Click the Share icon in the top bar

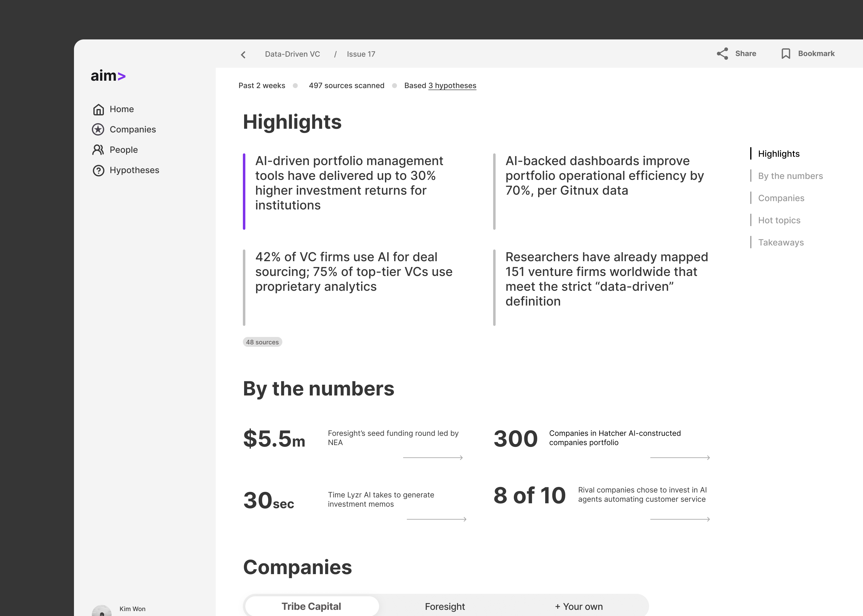point(723,54)
